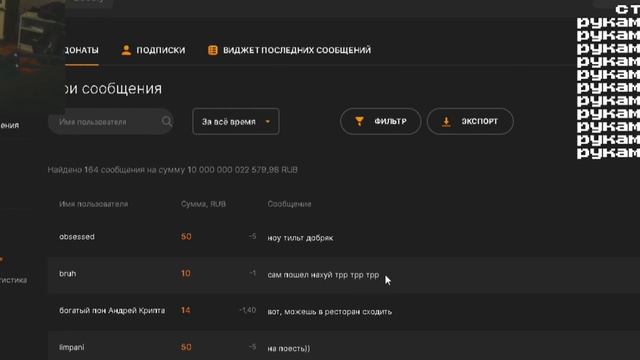This screenshot has width=640, height=360.
Task: Click the orange download export icon
Action: click(446, 121)
